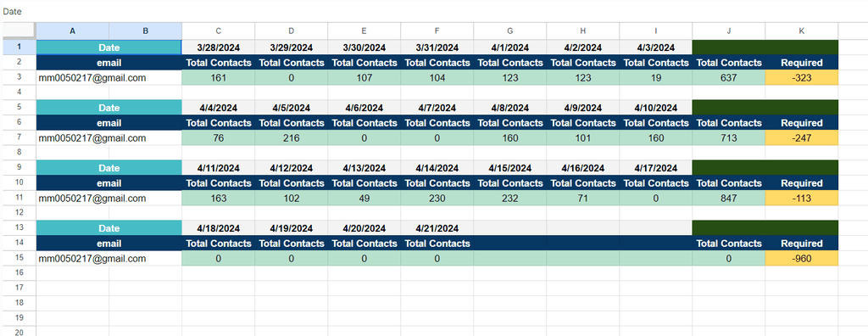This screenshot has width=868, height=336.
Task: Click the Date cell in row 1
Action: 108,48
